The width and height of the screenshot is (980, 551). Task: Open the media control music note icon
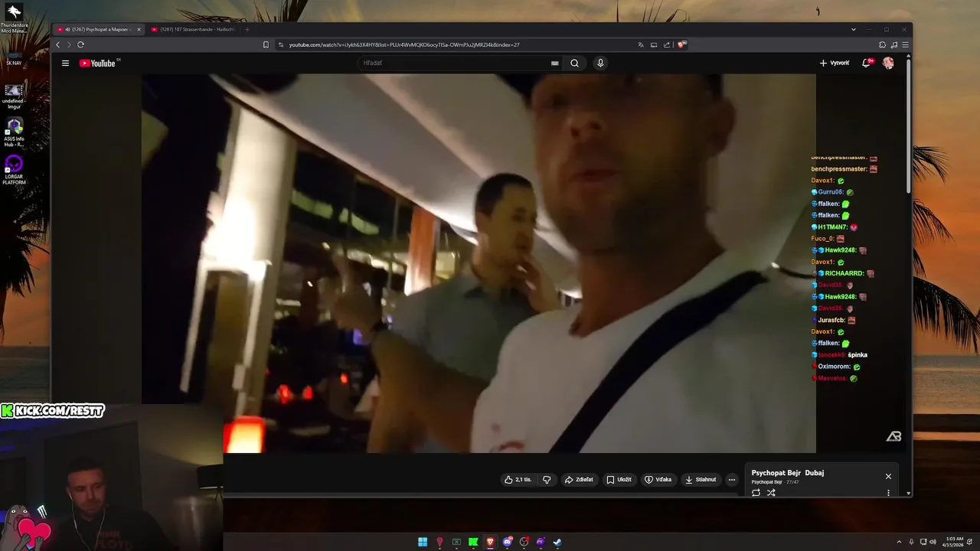pos(893,44)
